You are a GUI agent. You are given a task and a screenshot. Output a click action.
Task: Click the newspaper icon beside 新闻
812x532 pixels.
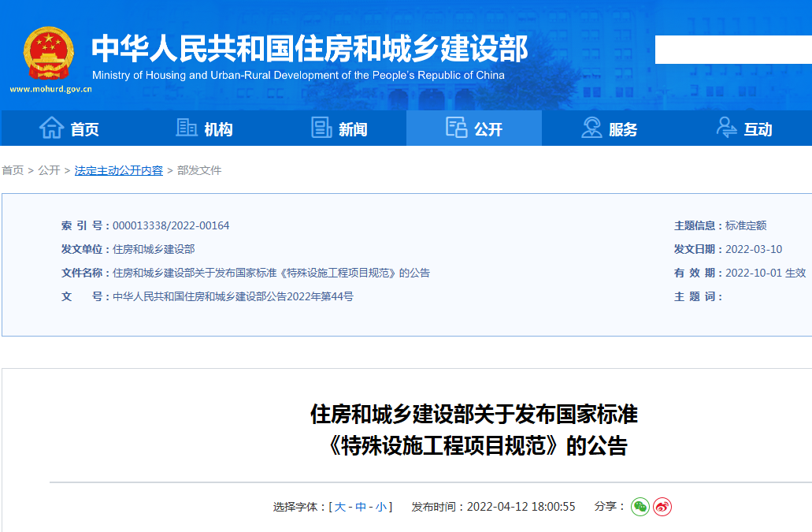pos(321,128)
